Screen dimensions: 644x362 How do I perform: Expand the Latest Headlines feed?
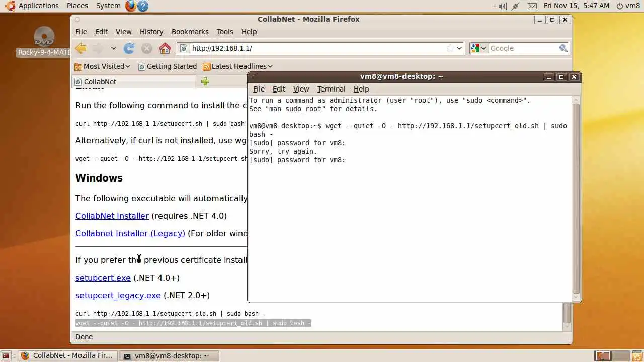(x=237, y=66)
